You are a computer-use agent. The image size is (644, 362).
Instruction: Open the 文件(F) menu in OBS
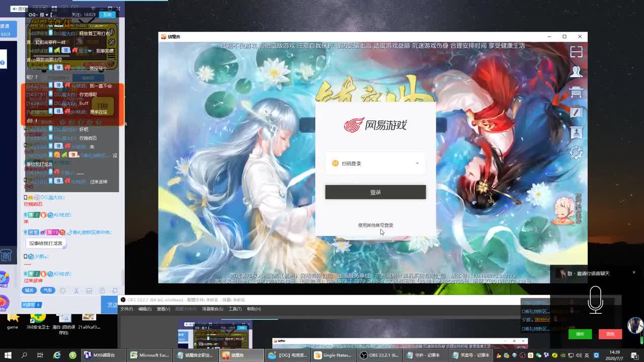click(x=127, y=309)
